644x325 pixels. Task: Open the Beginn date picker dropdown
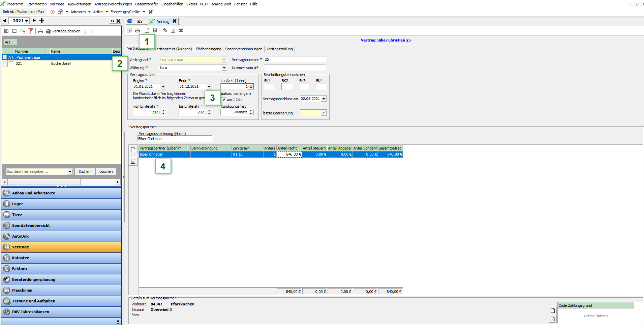[163, 87]
